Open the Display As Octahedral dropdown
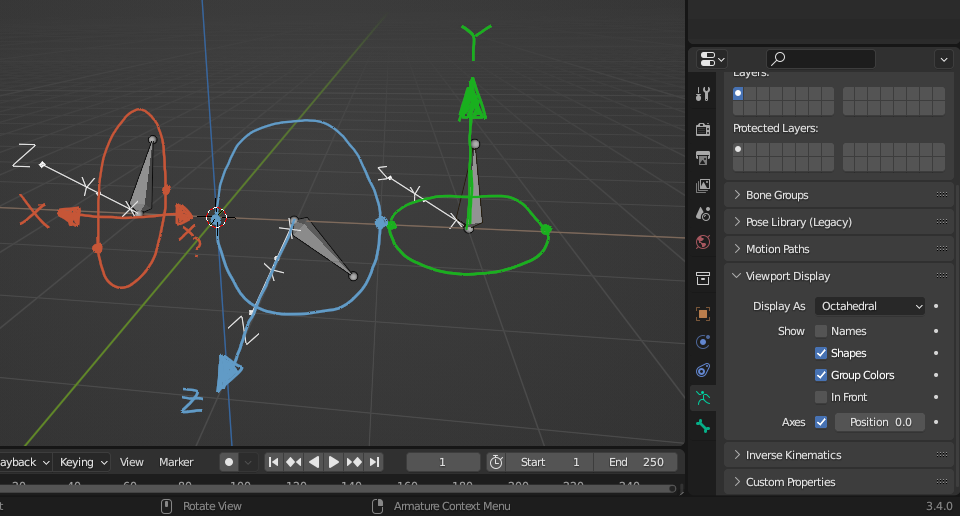 (869, 306)
